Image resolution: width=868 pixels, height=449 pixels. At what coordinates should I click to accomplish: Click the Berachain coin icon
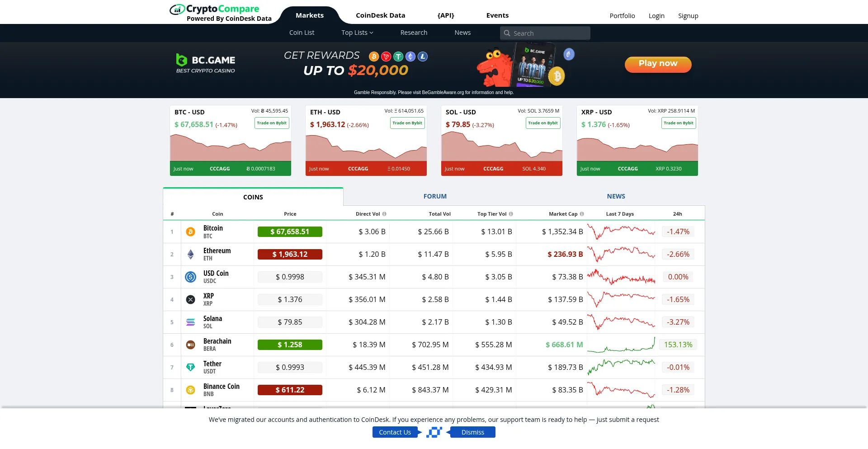pyautogui.click(x=190, y=345)
